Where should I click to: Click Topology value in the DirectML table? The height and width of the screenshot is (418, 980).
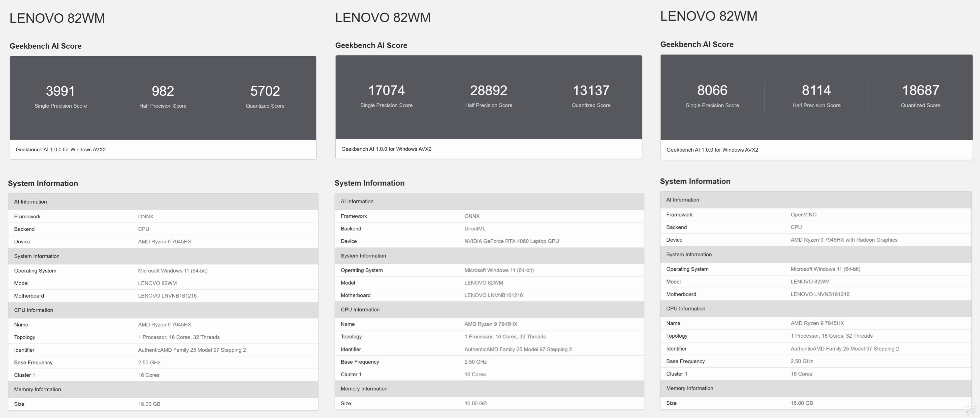pos(505,337)
